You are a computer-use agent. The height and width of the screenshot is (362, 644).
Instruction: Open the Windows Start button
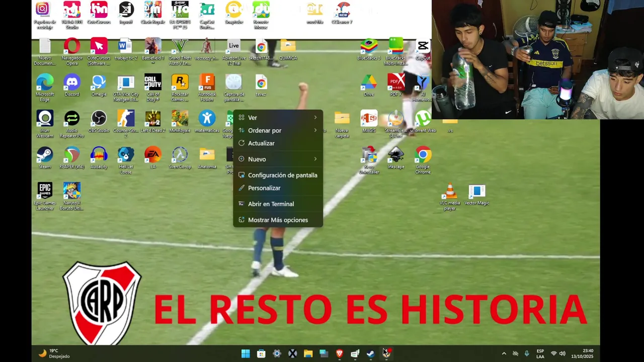point(246,353)
